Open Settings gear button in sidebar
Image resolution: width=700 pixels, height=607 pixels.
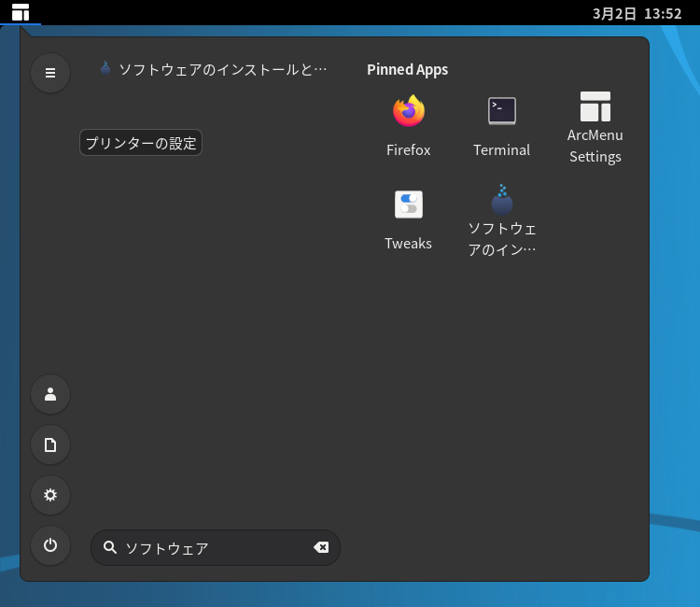(50, 495)
